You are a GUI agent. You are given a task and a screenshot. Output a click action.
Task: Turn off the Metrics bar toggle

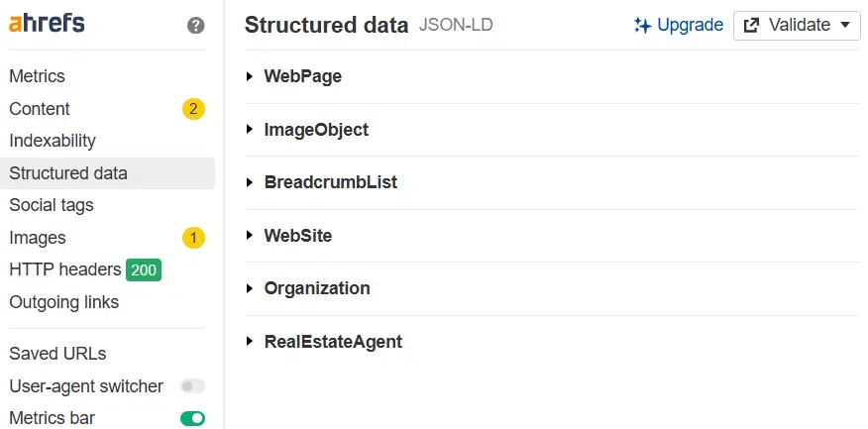[x=192, y=418]
